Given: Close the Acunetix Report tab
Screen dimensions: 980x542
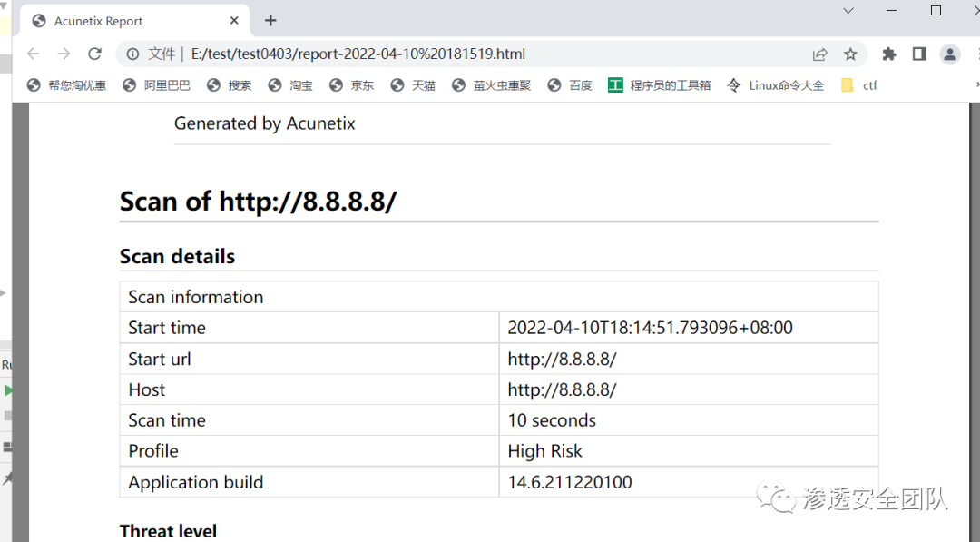Looking at the screenshot, I should click(234, 21).
